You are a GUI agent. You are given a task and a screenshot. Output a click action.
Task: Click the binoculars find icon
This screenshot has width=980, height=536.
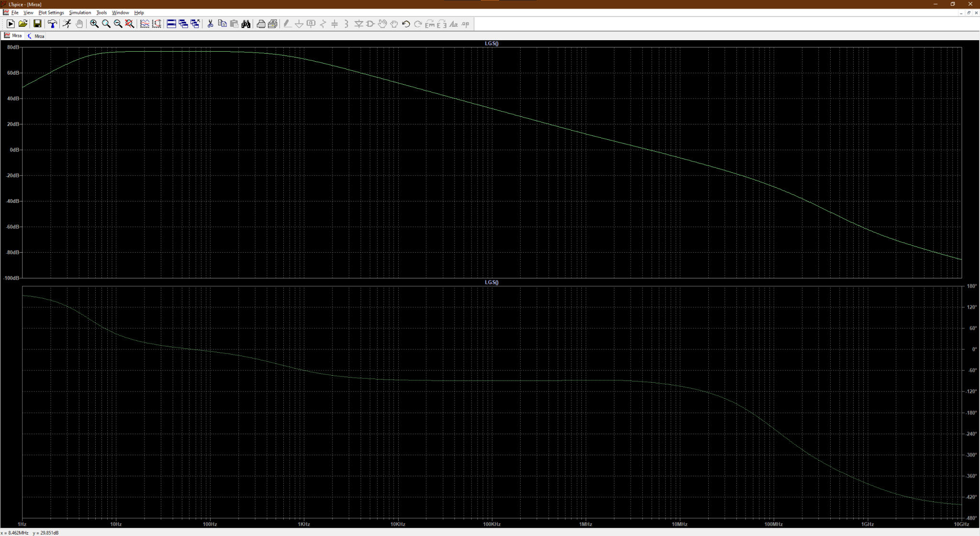coord(246,24)
